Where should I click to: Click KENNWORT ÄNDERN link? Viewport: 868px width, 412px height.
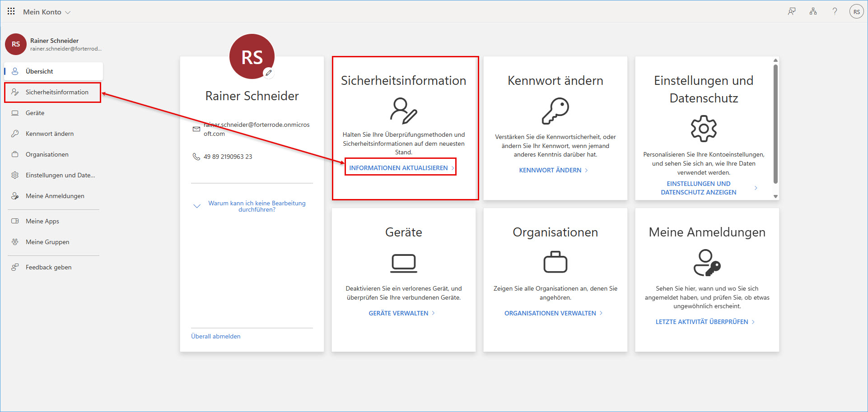(x=551, y=170)
